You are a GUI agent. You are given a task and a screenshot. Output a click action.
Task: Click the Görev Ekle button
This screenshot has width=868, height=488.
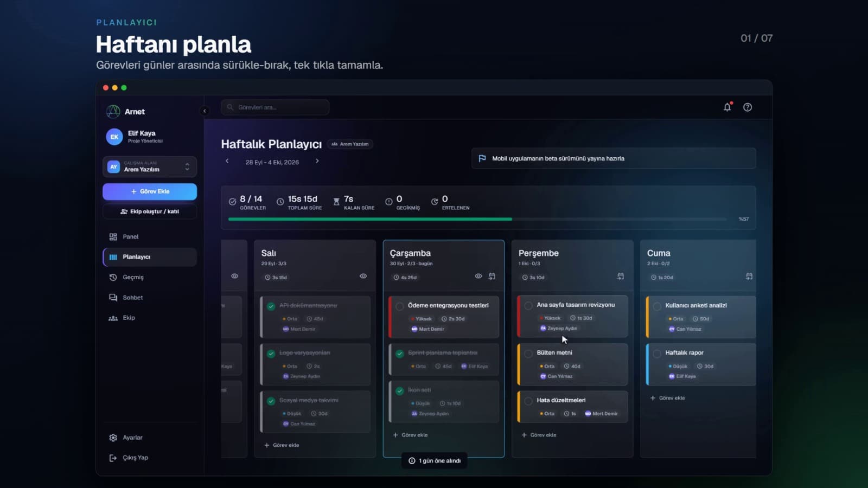click(x=150, y=191)
